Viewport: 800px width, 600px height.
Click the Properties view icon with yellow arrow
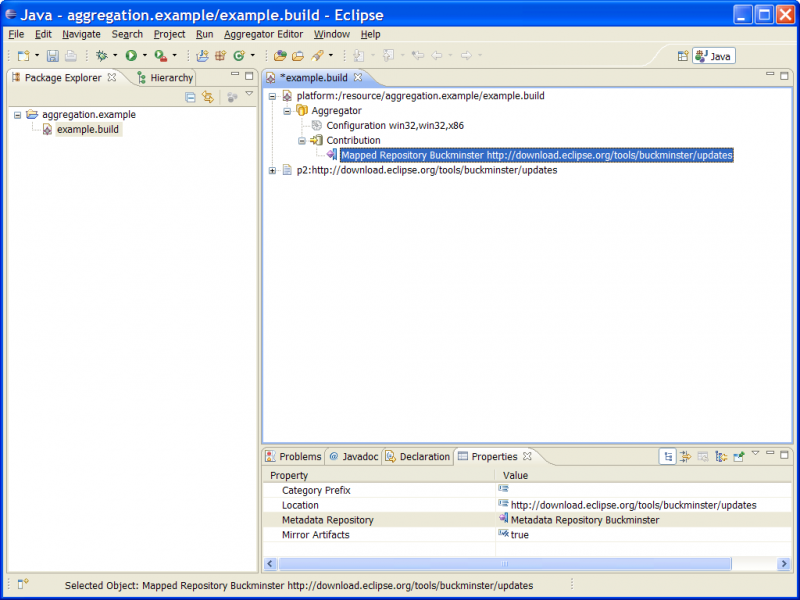point(721,457)
